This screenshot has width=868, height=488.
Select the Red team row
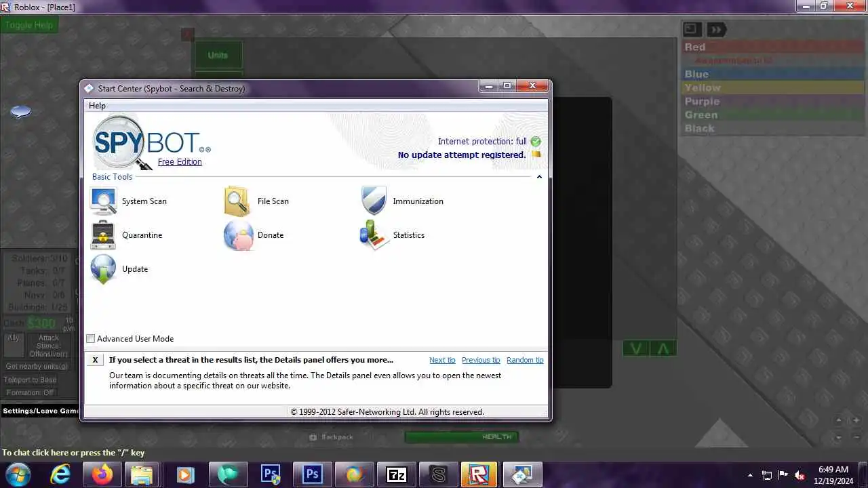click(772, 47)
